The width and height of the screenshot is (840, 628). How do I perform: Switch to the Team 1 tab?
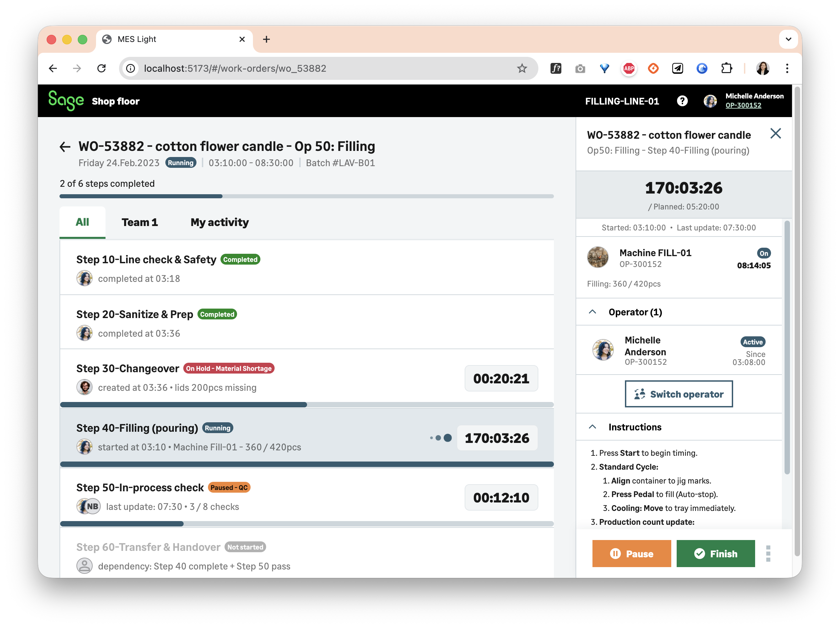139,222
